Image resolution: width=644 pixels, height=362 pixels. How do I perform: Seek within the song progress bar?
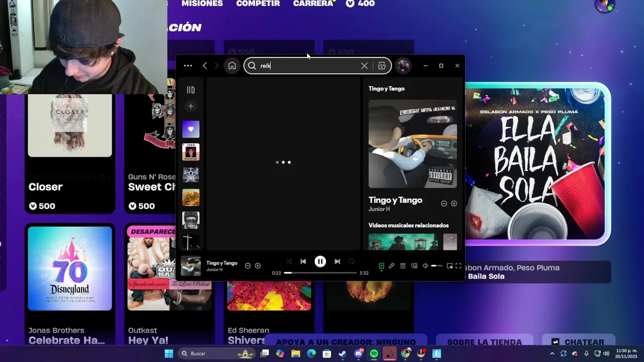(320, 273)
